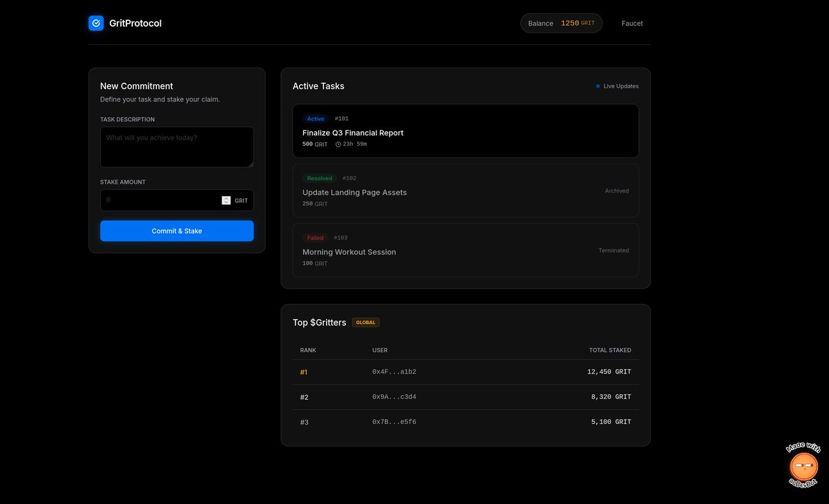Click task ID #102
Screen dimensions: 829x504
[x=350, y=178]
